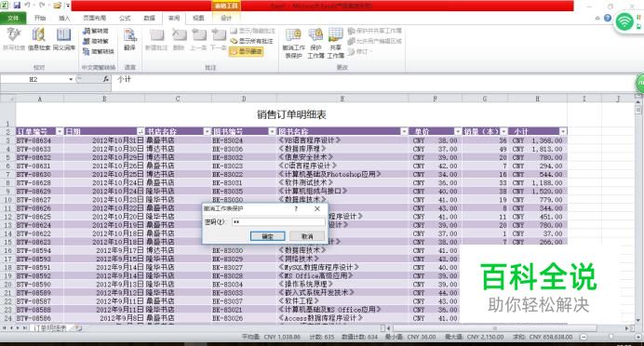The height and width of the screenshot is (346, 644).
Task: Click the Open folder icon in quick access toolbar
Action: click(57, 6)
